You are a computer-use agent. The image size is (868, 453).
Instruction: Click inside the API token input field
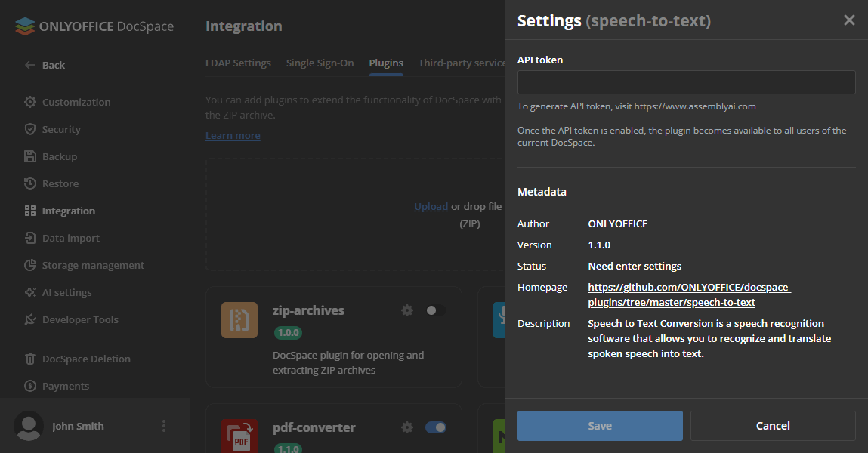click(684, 81)
